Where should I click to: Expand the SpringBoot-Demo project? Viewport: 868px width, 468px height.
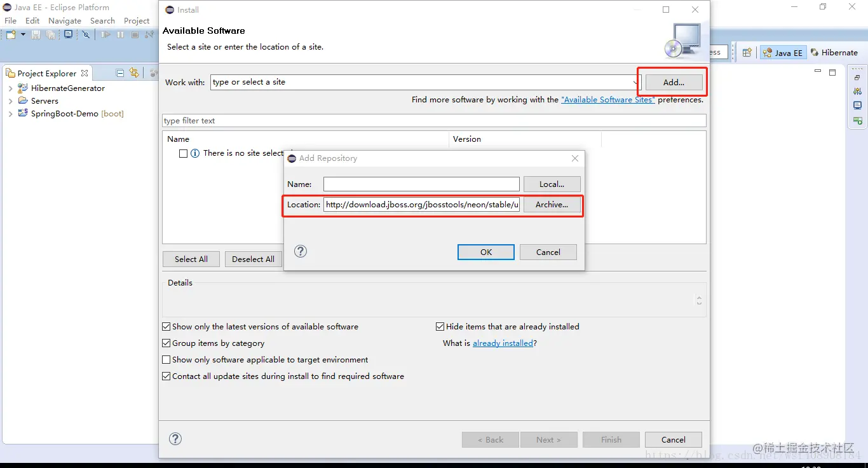(x=10, y=114)
